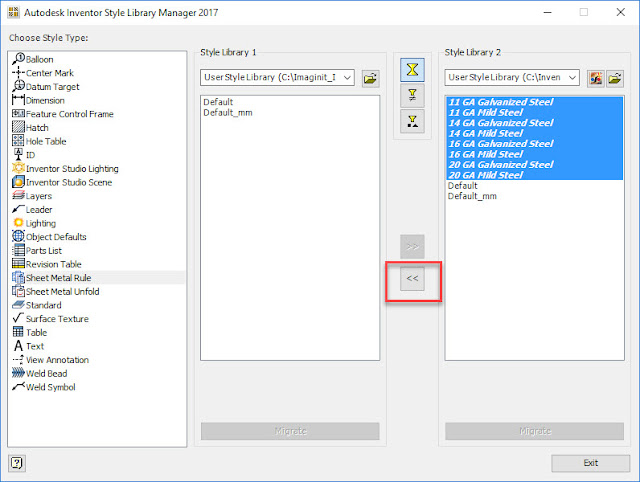Pick the Sheet Metal Unfold style type

click(x=56, y=292)
